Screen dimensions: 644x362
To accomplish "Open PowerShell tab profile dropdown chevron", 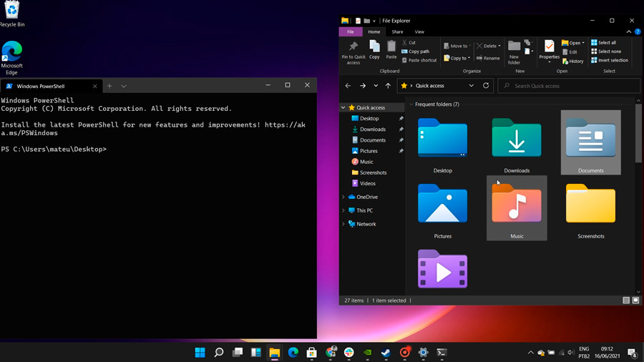I will coord(124,86).
